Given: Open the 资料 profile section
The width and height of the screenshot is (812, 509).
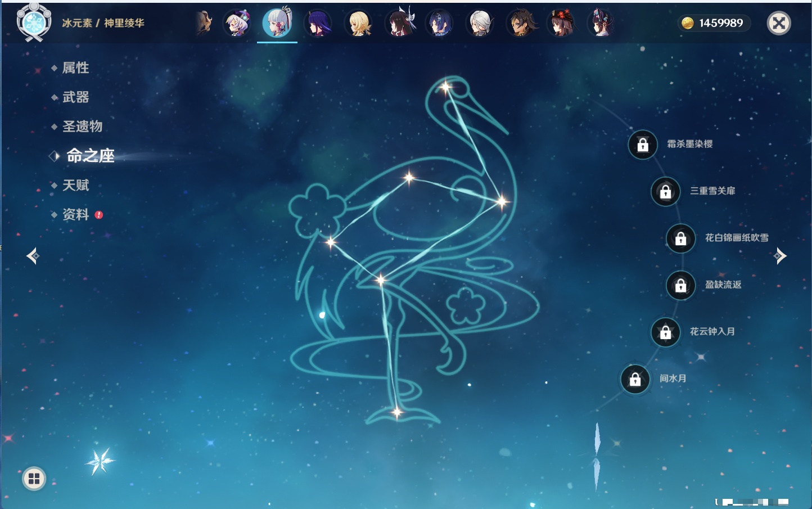Looking at the screenshot, I should point(75,214).
